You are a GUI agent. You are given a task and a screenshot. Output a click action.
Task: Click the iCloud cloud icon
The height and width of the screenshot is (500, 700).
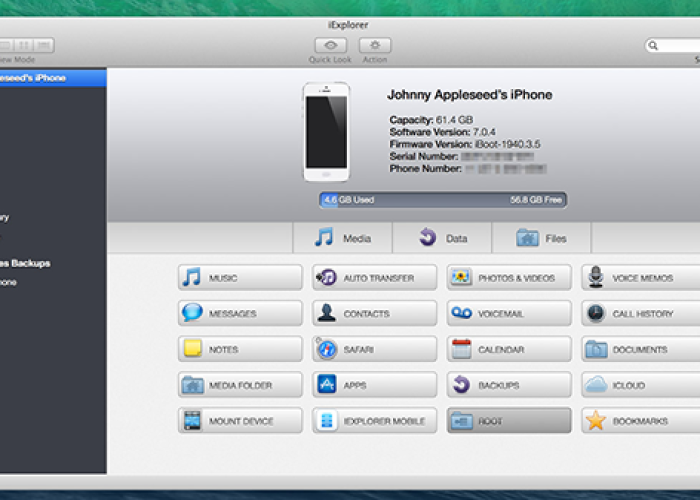pos(596,384)
